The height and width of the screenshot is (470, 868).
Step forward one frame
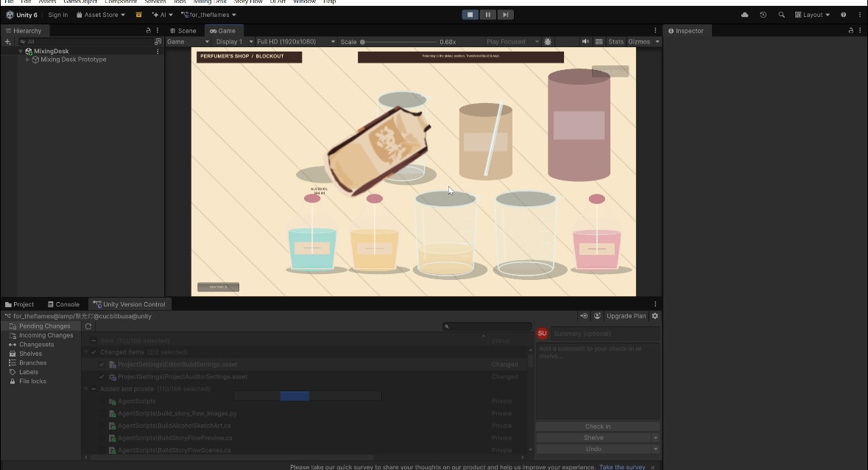coord(505,15)
